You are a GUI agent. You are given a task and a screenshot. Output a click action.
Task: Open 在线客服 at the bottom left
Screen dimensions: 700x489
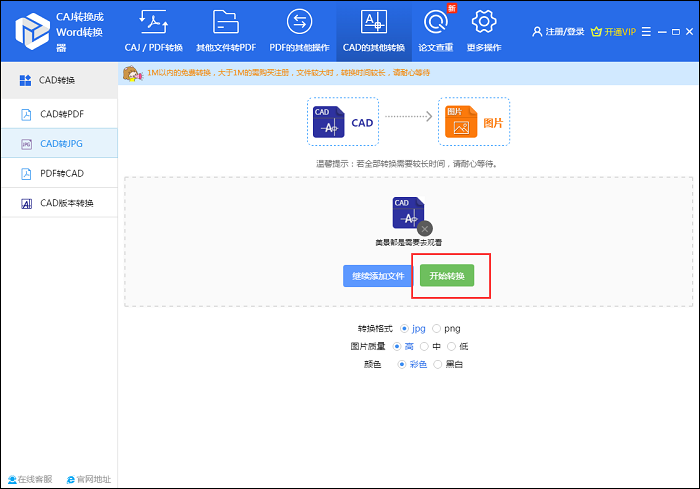tap(31, 479)
